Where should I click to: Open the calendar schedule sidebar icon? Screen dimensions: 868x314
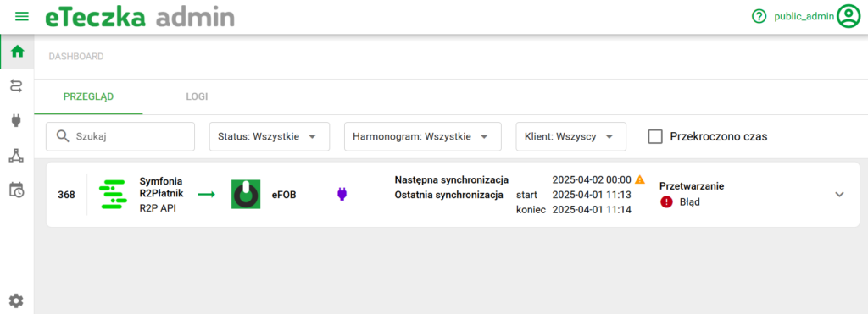tap(17, 190)
